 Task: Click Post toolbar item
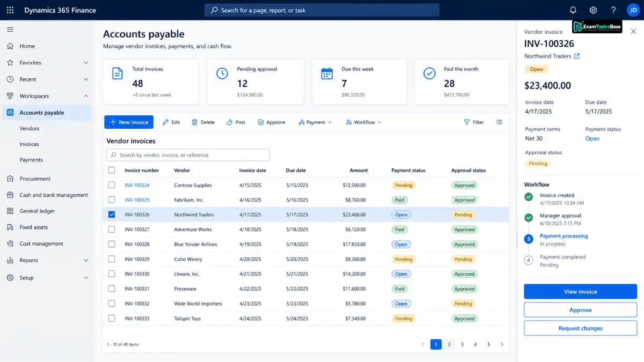coord(236,122)
